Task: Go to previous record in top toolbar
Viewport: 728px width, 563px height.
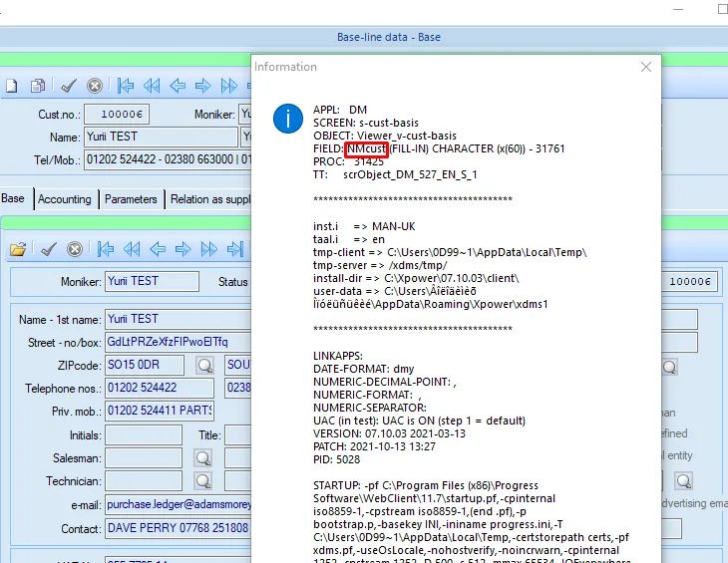Action: [178, 86]
